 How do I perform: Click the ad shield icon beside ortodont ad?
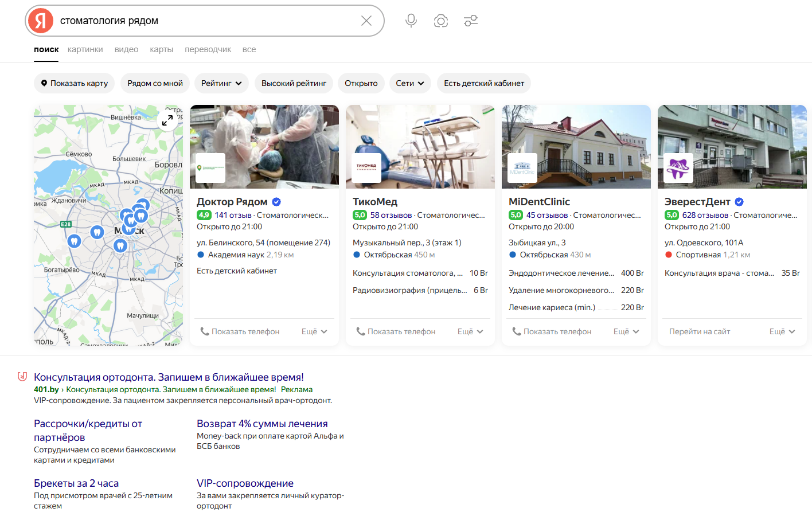tap(22, 377)
